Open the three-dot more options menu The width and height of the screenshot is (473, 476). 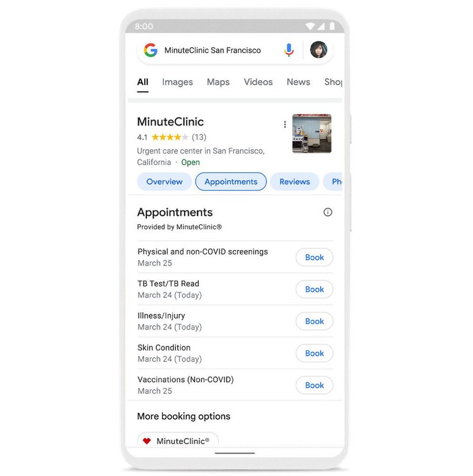point(285,125)
